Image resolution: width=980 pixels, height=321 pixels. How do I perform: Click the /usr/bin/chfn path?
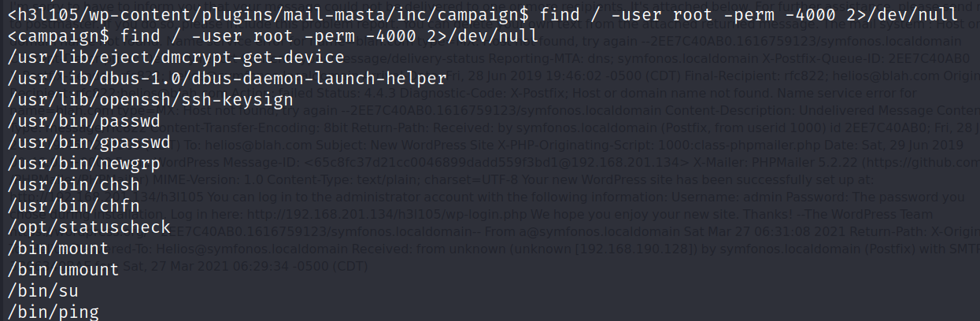pos(65,206)
